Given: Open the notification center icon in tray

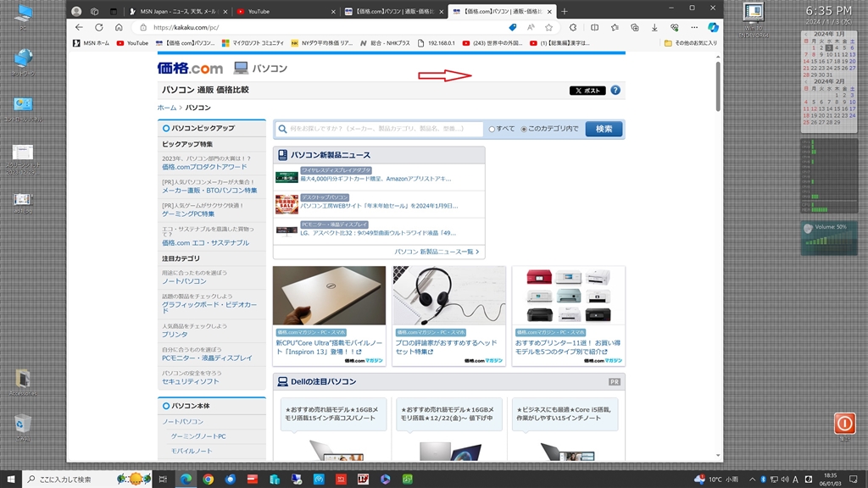Looking at the screenshot, I should [x=853, y=480].
